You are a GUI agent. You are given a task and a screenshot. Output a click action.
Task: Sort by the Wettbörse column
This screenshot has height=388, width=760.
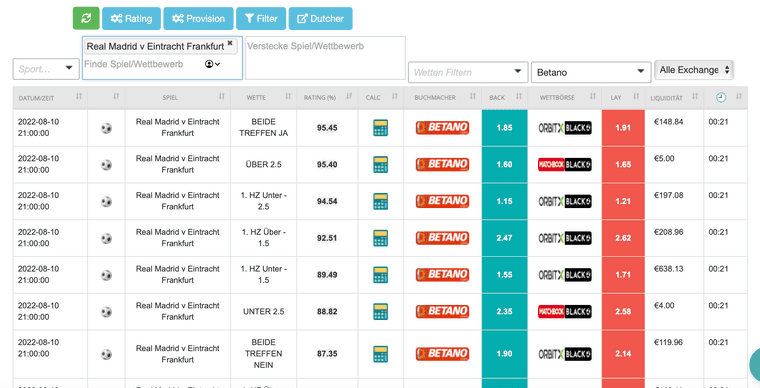(x=565, y=97)
